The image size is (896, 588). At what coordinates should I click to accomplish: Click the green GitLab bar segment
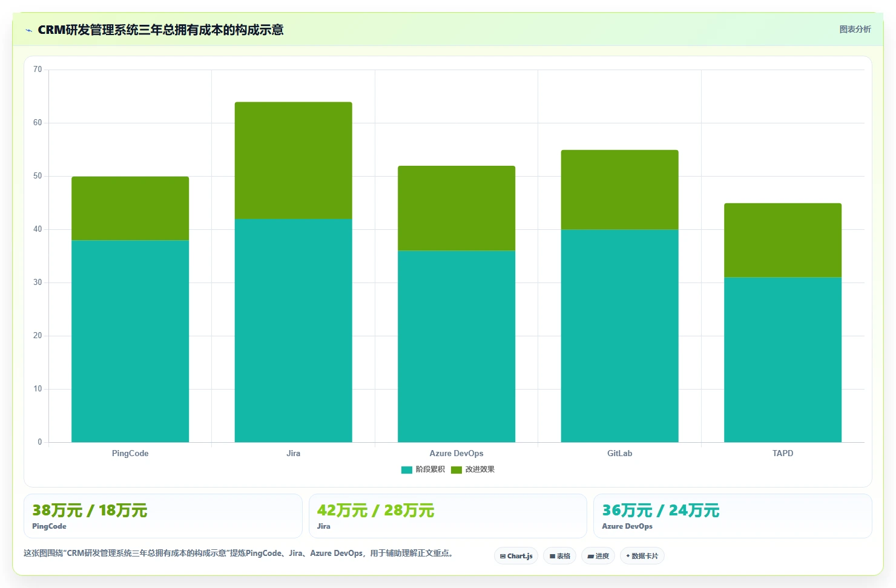click(620, 189)
